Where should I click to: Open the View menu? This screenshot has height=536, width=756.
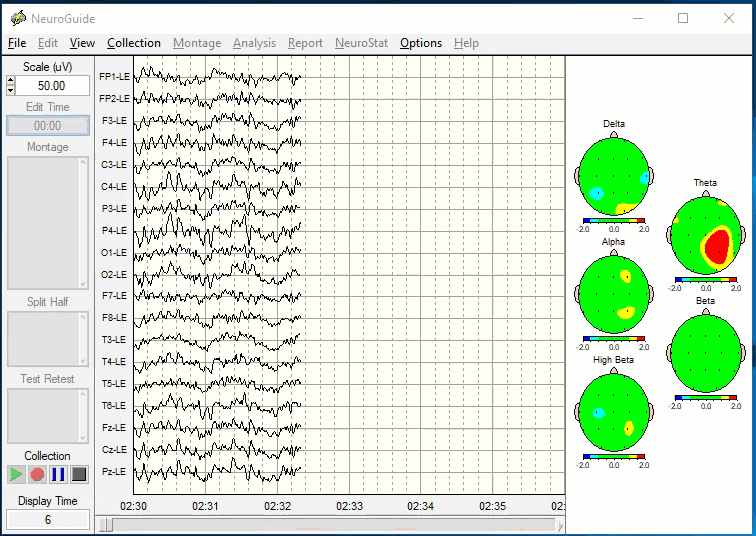[x=82, y=43]
